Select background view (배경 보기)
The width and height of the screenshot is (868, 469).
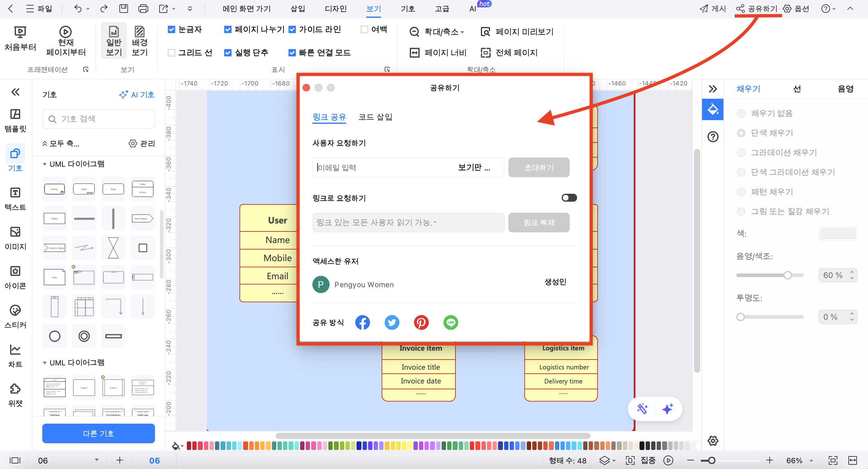[x=139, y=41]
